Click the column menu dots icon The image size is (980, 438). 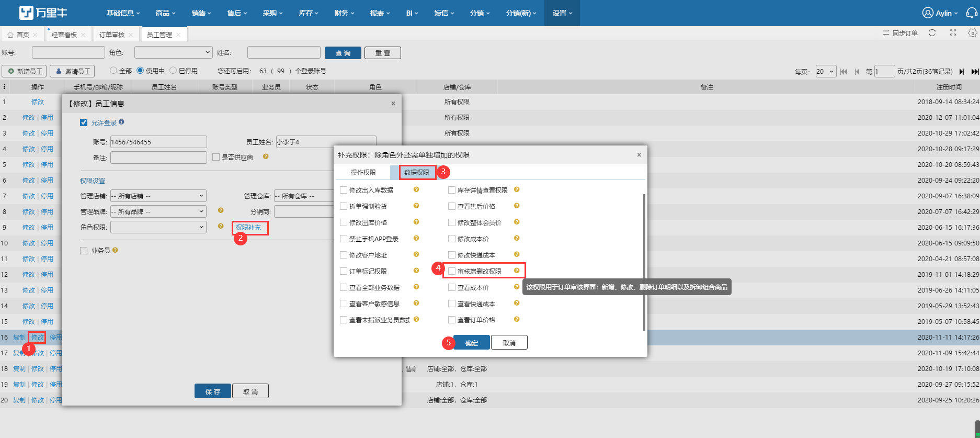[5, 87]
